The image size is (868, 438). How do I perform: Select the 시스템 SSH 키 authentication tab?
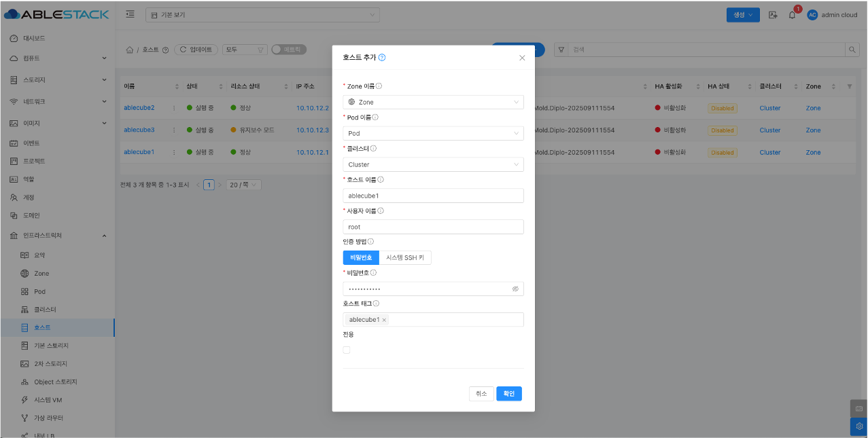pyautogui.click(x=404, y=257)
